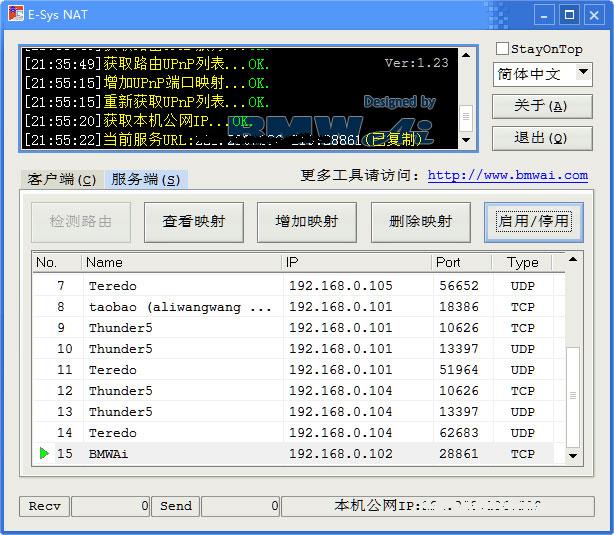
Task: Click the Recv label in status bar
Action: pyautogui.click(x=45, y=506)
